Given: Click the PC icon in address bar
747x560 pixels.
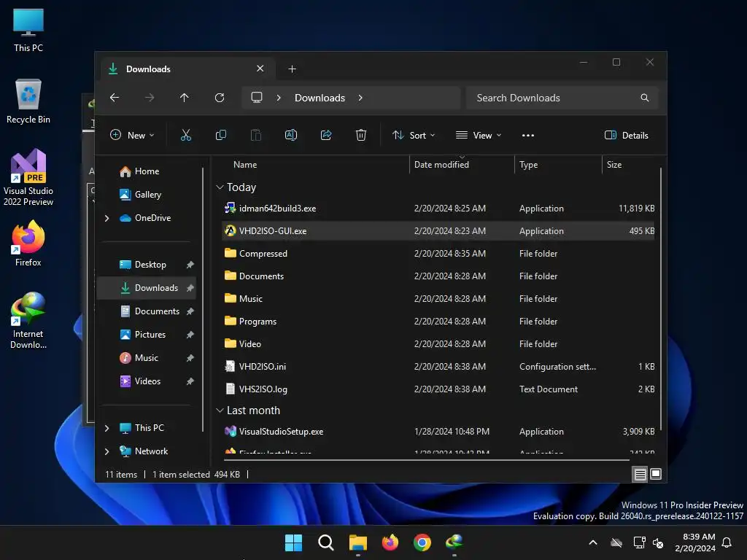Looking at the screenshot, I should (x=257, y=98).
